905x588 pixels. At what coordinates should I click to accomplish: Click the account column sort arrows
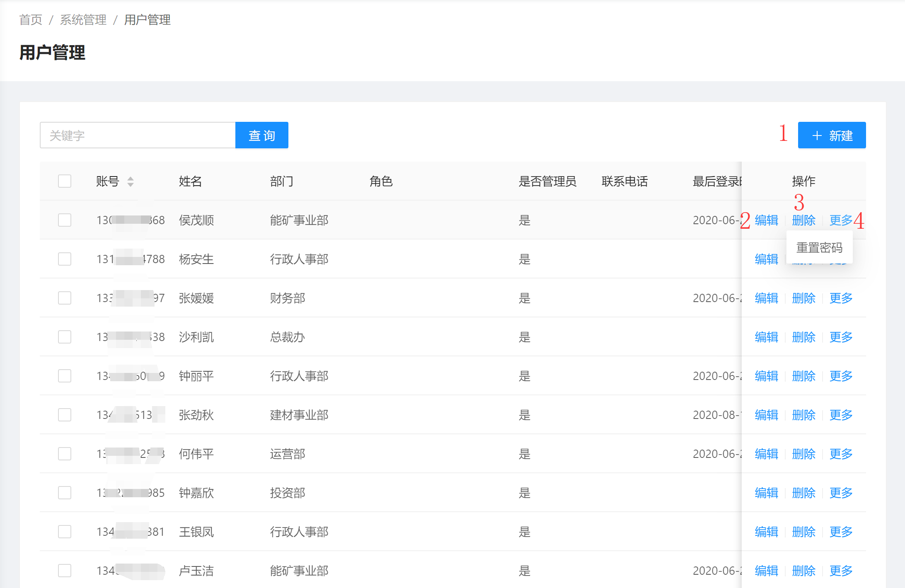tap(130, 181)
